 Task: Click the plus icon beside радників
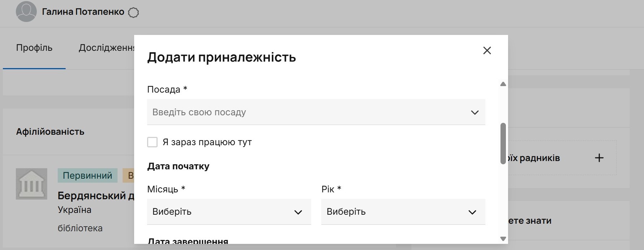(599, 158)
